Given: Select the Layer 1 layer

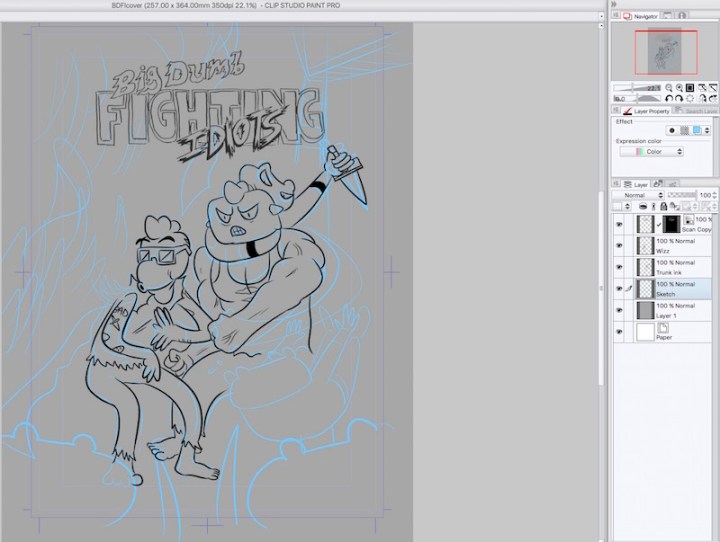Looking at the screenshot, I should tap(680, 311).
